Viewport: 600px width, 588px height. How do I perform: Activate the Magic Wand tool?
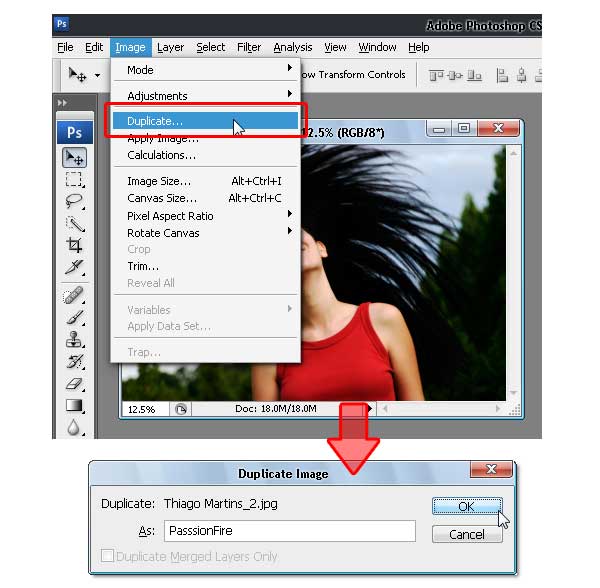(75, 223)
